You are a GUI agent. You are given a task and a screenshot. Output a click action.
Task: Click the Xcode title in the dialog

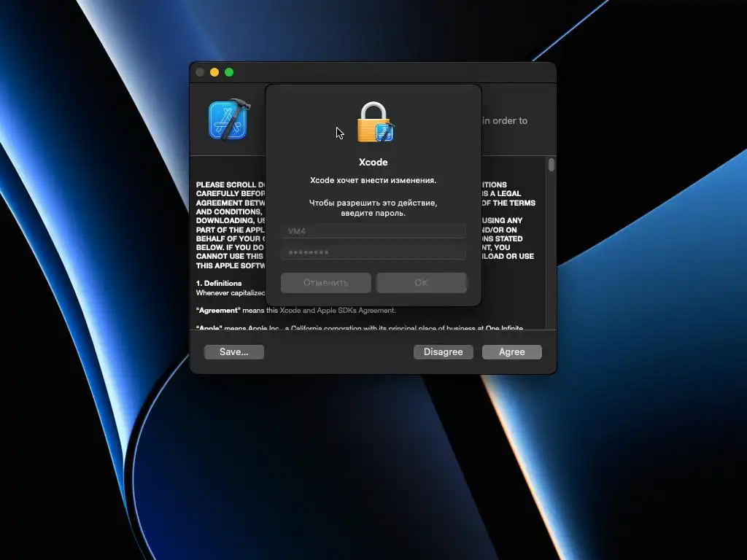coord(373,162)
